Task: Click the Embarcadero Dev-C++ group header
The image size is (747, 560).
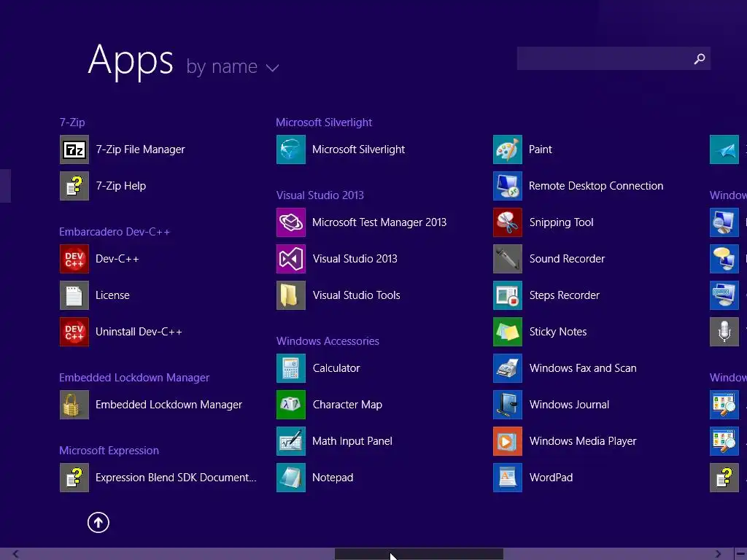Action: 115,232
